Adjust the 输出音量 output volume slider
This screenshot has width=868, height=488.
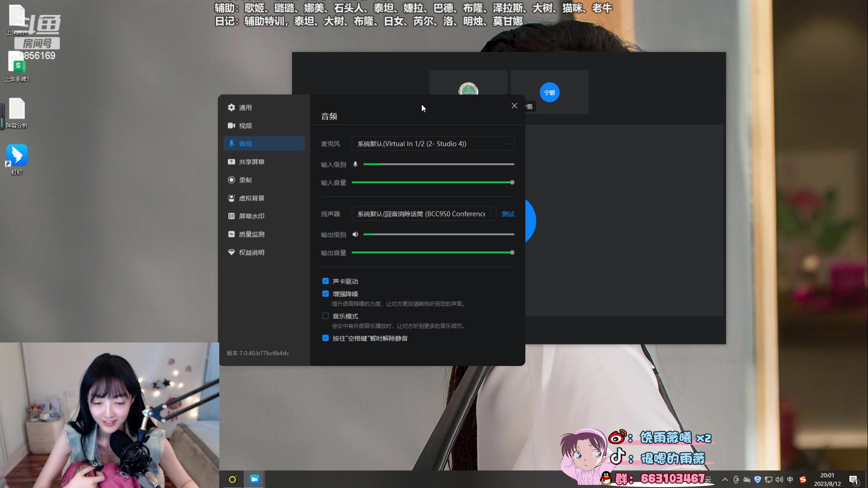(x=433, y=253)
